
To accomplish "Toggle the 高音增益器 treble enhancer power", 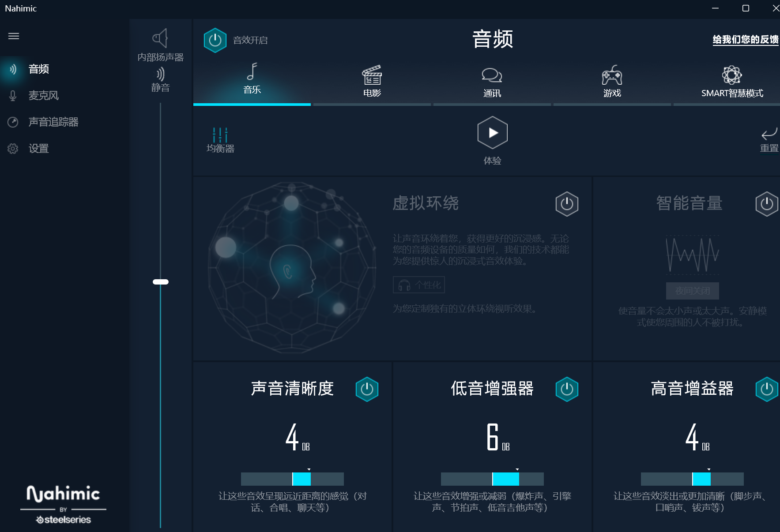I will pos(767,389).
